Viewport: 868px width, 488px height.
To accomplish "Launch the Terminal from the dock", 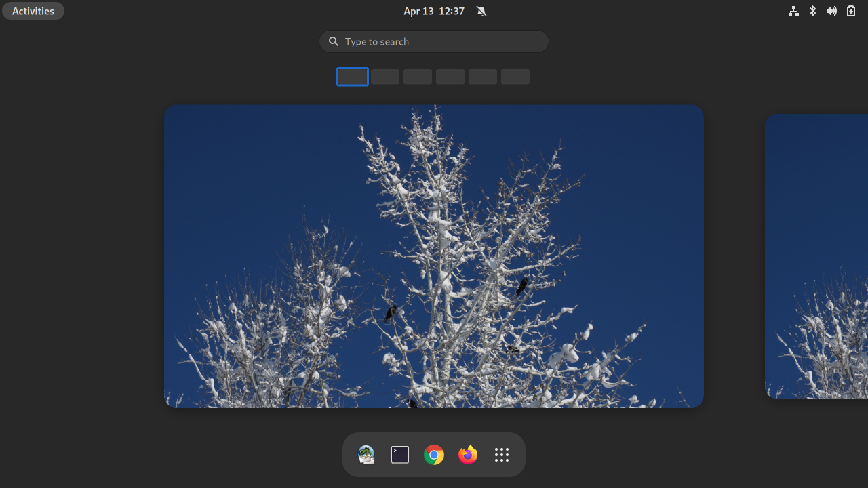I will (399, 454).
